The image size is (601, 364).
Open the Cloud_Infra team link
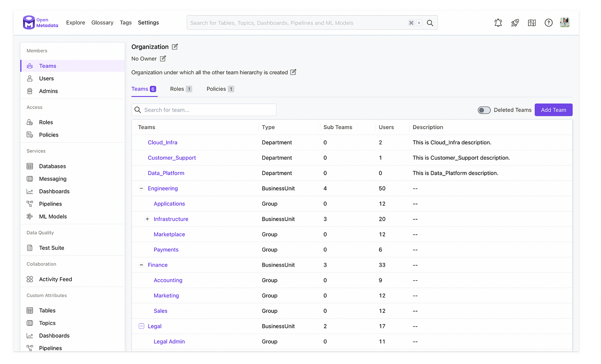(x=163, y=143)
